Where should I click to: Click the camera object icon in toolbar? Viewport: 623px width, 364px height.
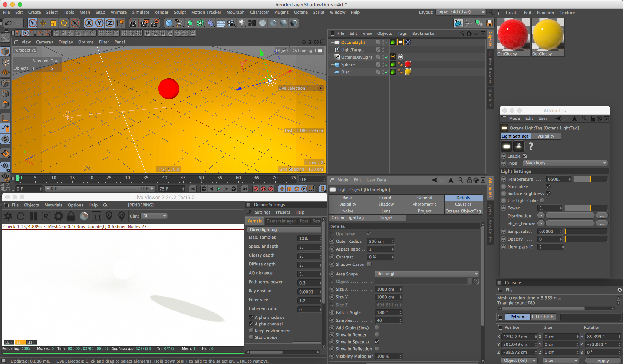(231, 23)
